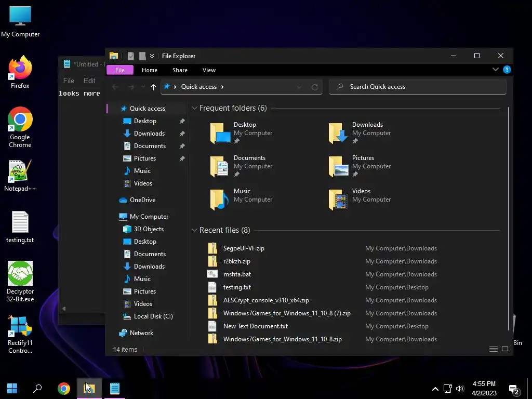Open the Share ribbon tab
The image size is (532, 399).
[x=180, y=70]
